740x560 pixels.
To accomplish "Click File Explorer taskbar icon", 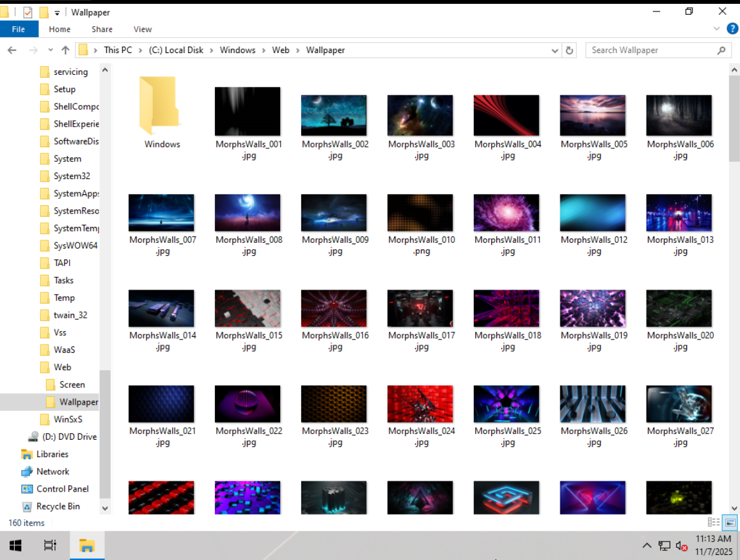I will click(x=87, y=545).
